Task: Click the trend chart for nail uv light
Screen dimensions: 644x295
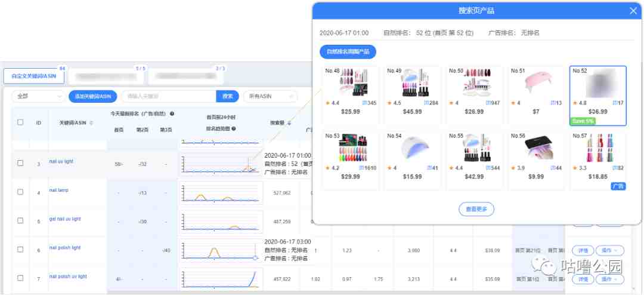Action: (221, 164)
